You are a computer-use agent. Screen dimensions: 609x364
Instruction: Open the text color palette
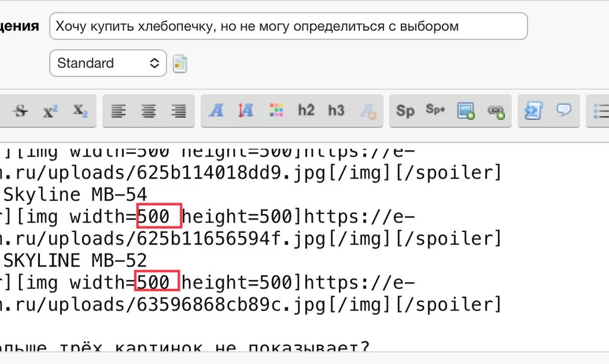coord(276,111)
